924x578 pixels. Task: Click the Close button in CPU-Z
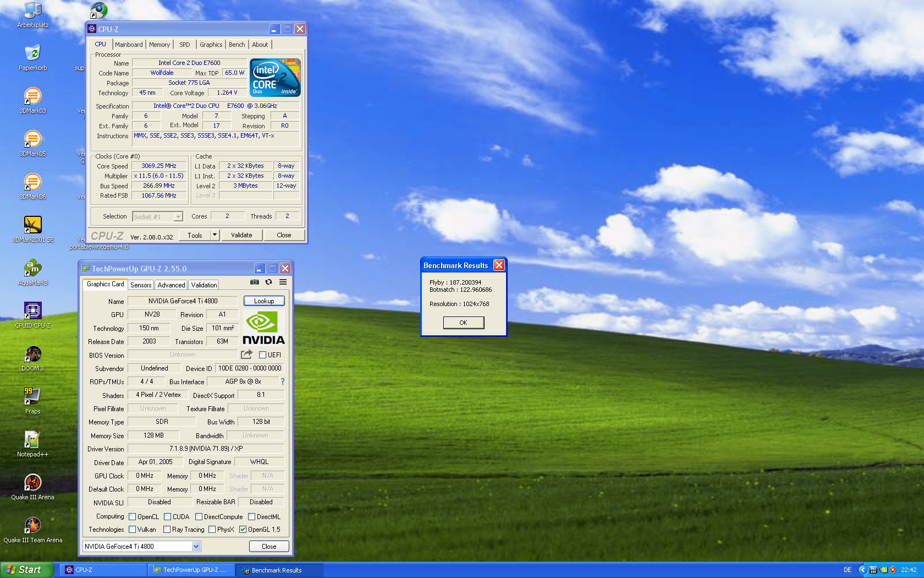(284, 235)
